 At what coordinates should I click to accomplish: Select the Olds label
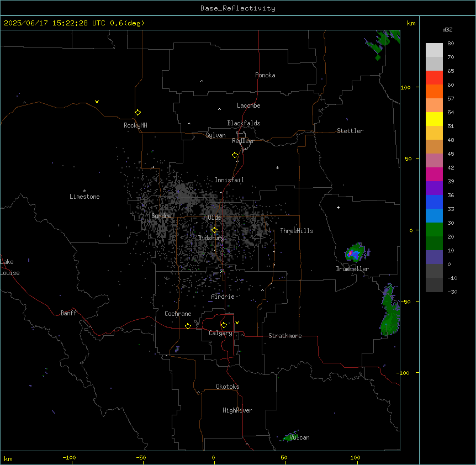coord(214,218)
